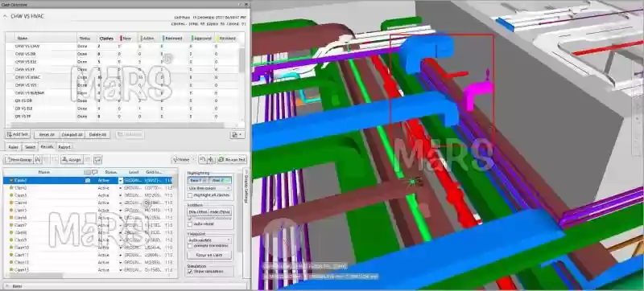Toggle the Auto reveal checkbox
The height and width of the screenshot is (291, 644).
(x=190, y=224)
